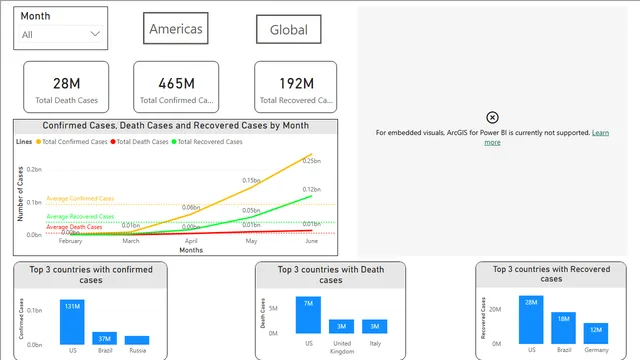This screenshot has width=640, height=360.
Task: Click the March axis label
Action: click(131, 241)
